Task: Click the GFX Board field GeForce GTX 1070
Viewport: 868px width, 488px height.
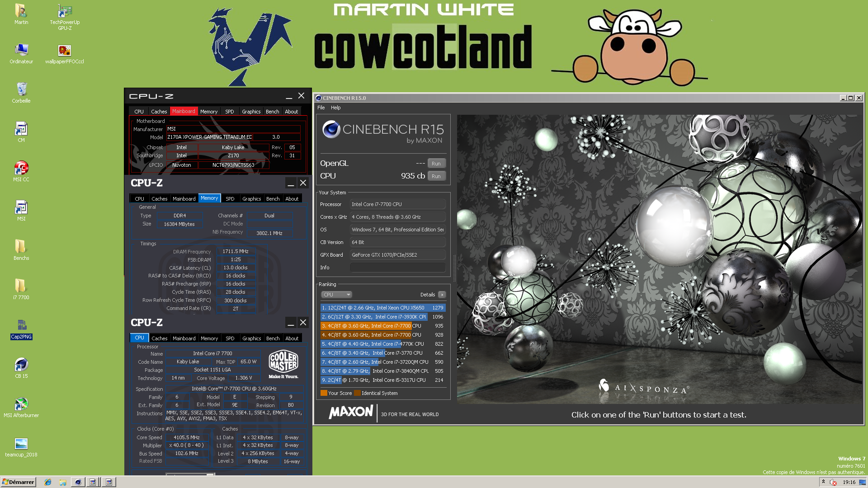Action: point(398,255)
